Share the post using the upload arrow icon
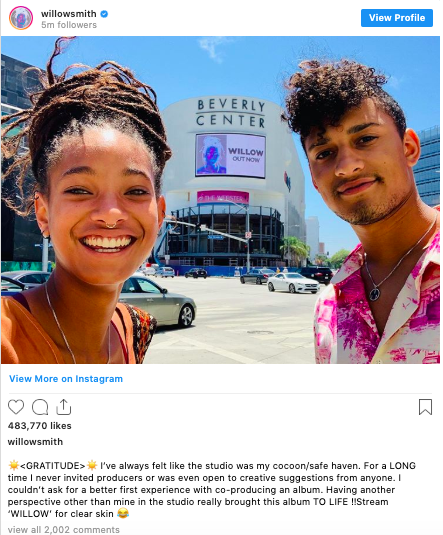Viewport: 443px width, 535px height. [x=63, y=407]
